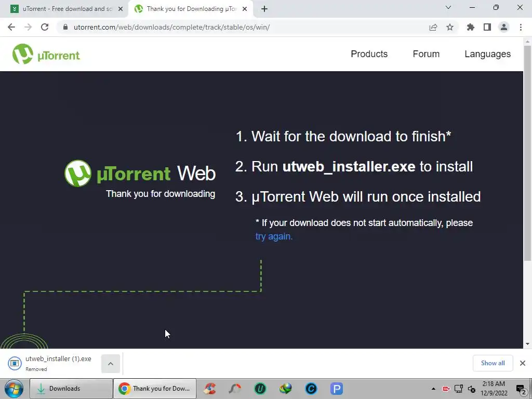Close the uTorrent Free download tab

tap(121, 9)
